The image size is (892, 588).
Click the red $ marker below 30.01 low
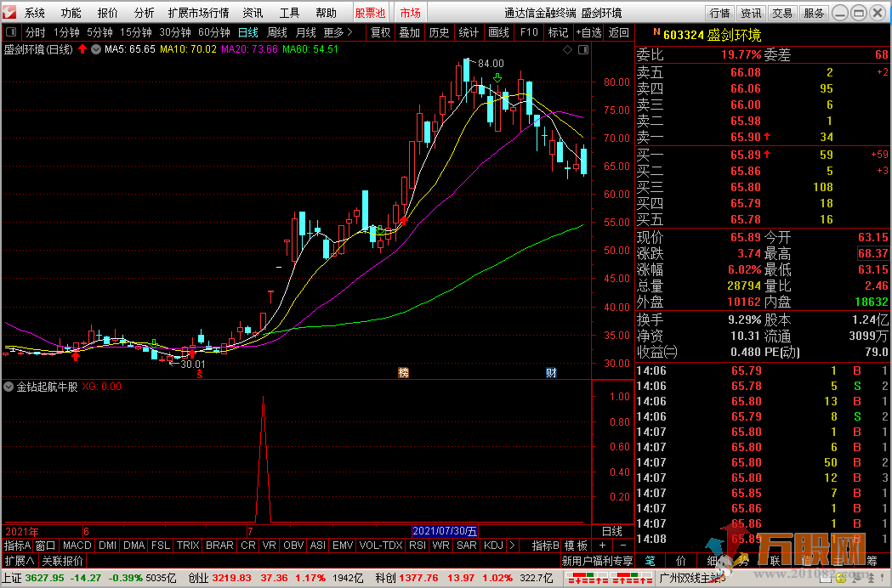coord(200,372)
